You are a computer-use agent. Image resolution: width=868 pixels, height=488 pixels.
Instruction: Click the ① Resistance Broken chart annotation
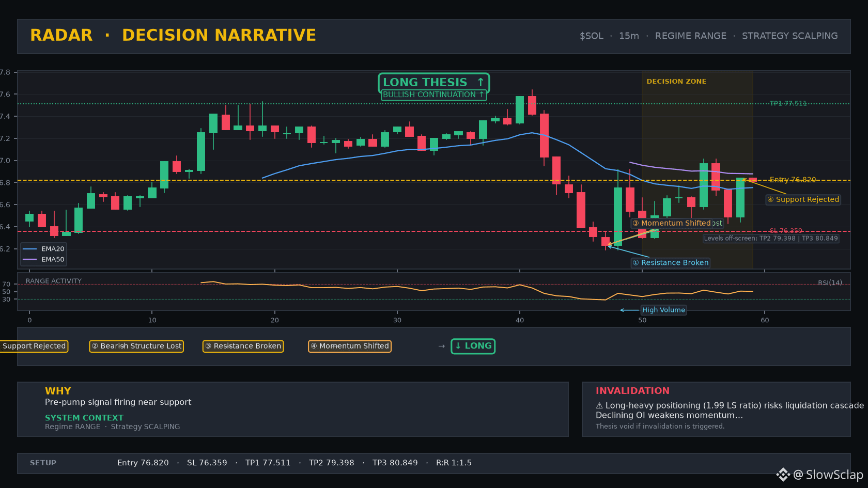click(671, 263)
